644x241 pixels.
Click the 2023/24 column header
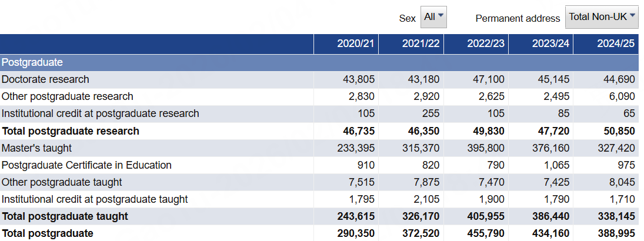coord(550,44)
